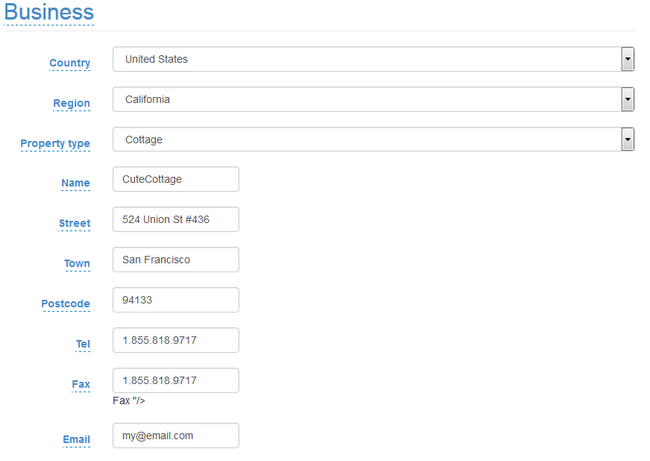Click the Tel label link
650x461 pixels.
tap(83, 344)
